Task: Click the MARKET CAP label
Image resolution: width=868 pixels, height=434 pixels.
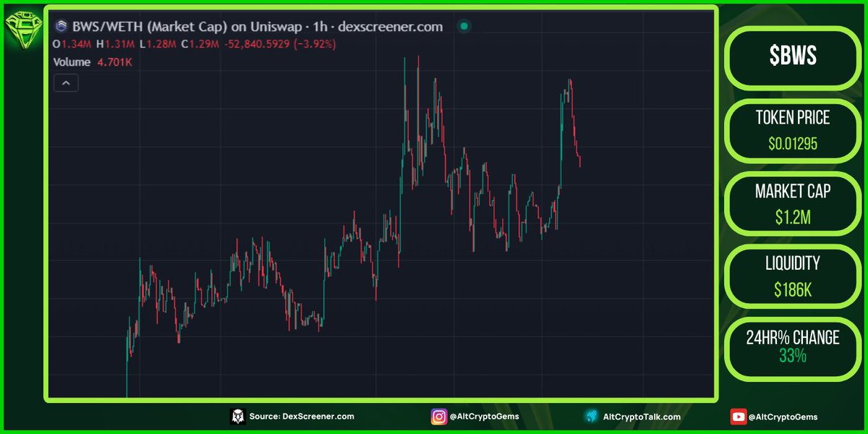Action: click(x=793, y=191)
